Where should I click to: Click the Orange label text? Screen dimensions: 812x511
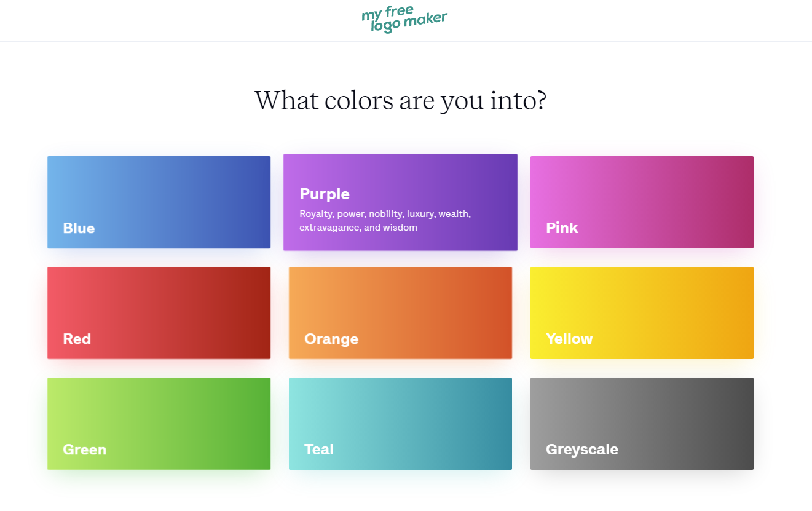click(331, 339)
